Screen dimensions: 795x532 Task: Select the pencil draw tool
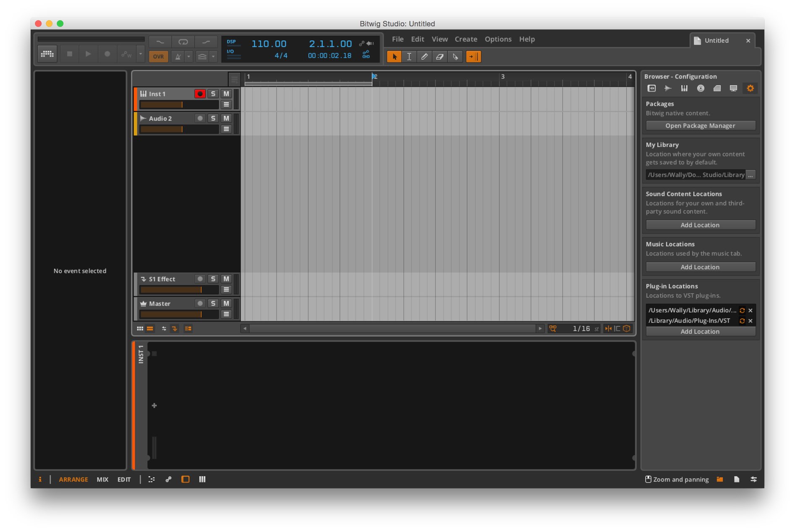[424, 57]
